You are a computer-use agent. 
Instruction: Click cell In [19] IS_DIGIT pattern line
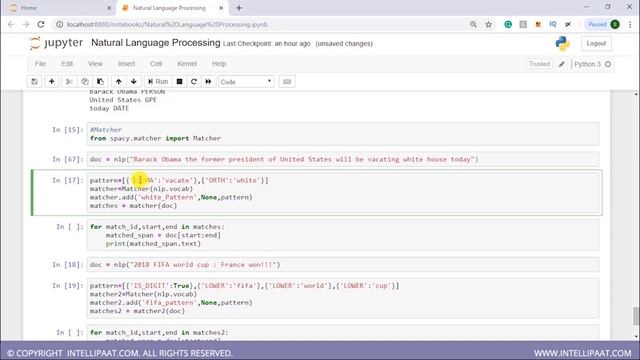point(244,286)
